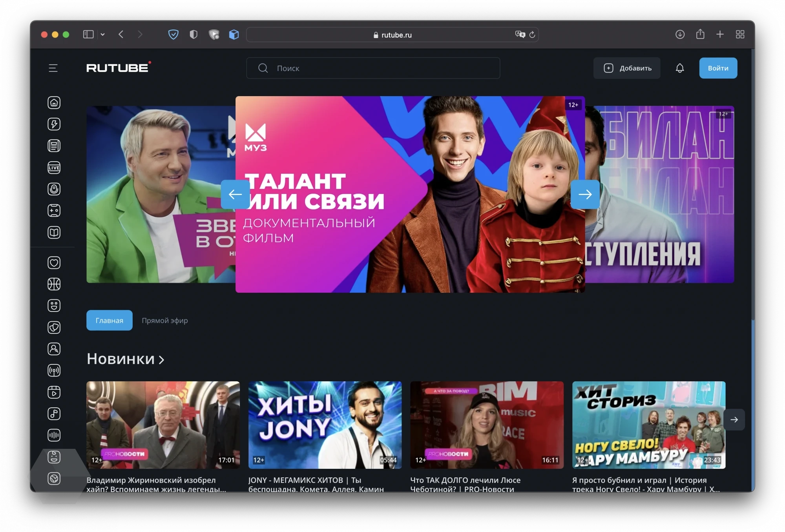Expand the Safari sidebar dropdown chevron
Screen dimensions: 785x532
[x=103, y=35]
